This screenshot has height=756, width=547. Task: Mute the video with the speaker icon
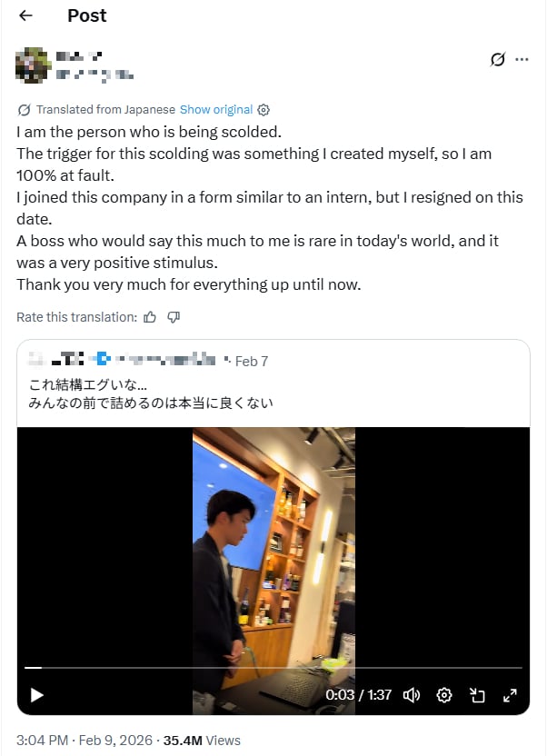point(412,694)
